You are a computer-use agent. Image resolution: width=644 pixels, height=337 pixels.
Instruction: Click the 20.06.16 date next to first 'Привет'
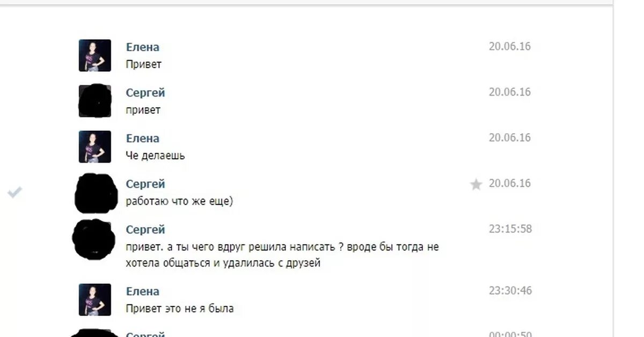click(x=510, y=47)
